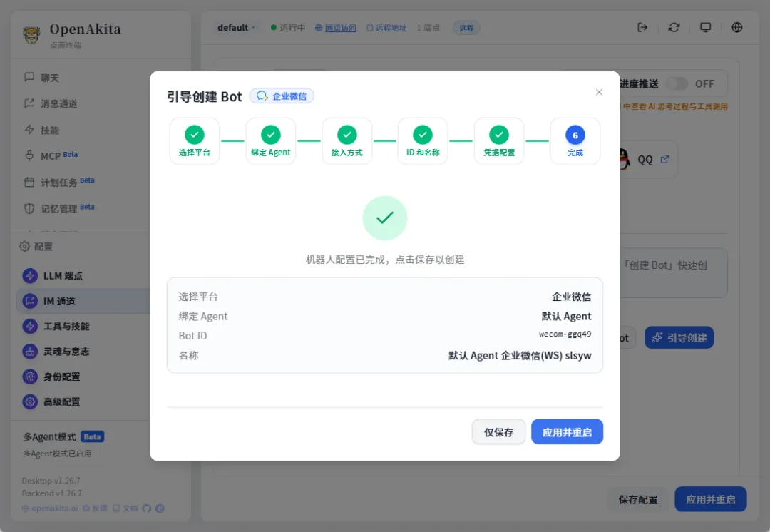Go back to step 选择平台
Image resolution: width=770 pixels, height=532 pixels.
coord(195,141)
